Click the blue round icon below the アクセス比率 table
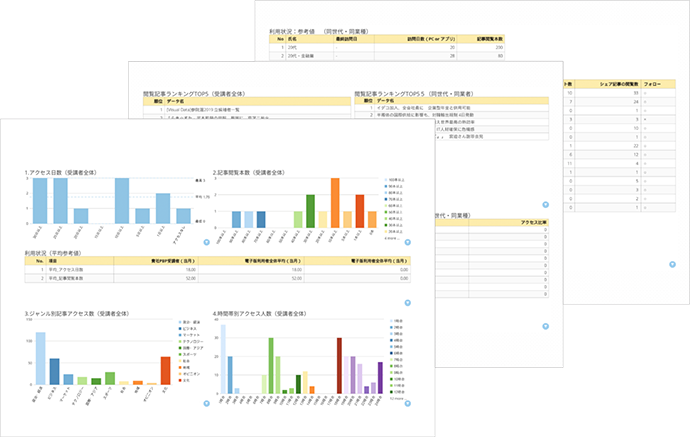 tap(544, 326)
